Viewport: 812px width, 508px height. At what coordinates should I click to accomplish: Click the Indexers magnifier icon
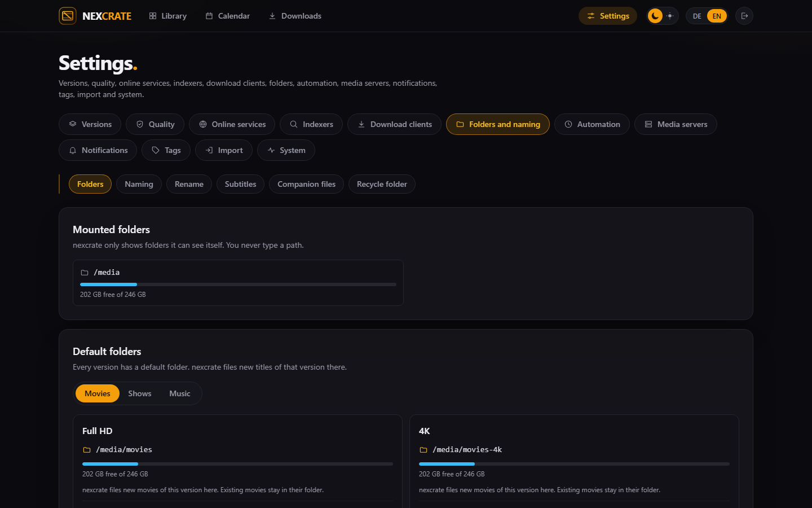(294, 124)
